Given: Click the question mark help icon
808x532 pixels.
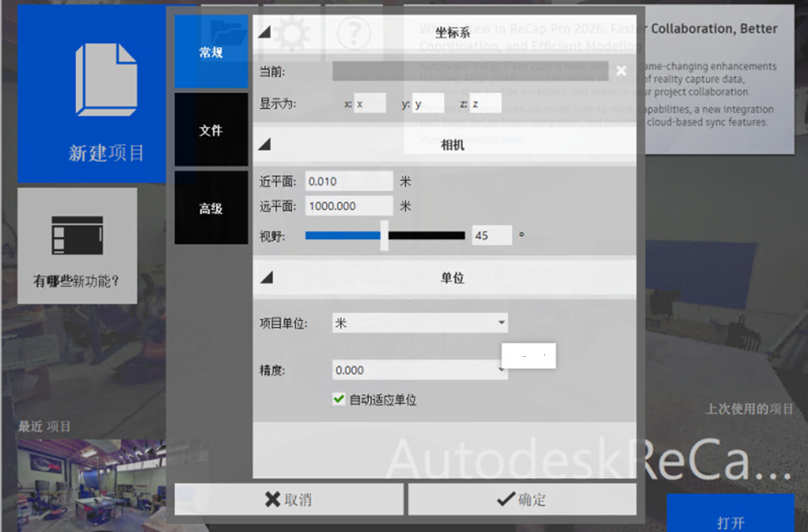Looking at the screenshot, I should click(x=353, y=33).
